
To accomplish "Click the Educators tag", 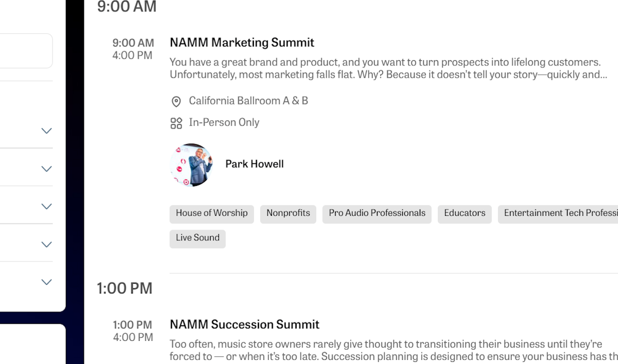I will [x=465, y=214].
